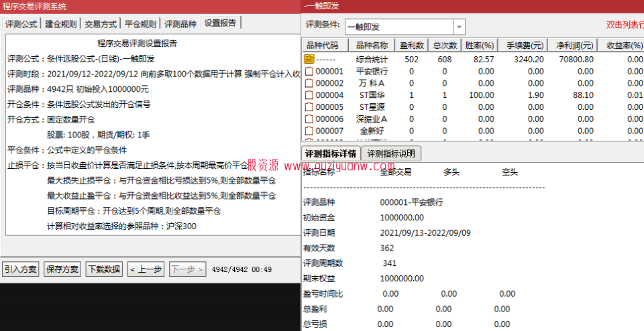The image size is (644, 331).
Task: Click the document icon beside 000005
Action: [x=309, y=107]
